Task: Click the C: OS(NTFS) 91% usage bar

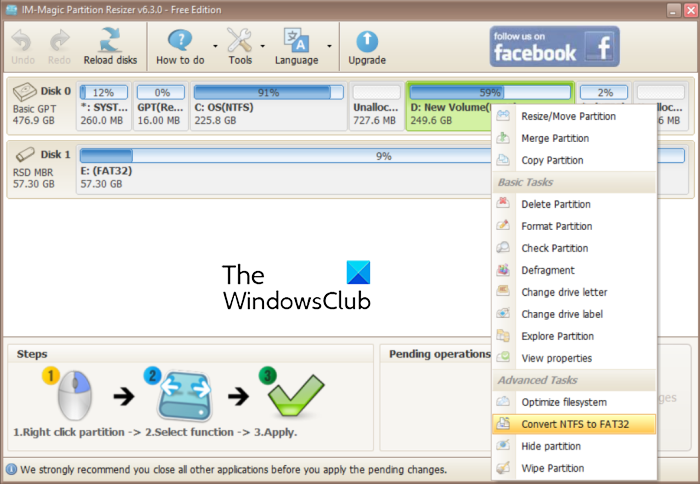Action: coord(268,92)
